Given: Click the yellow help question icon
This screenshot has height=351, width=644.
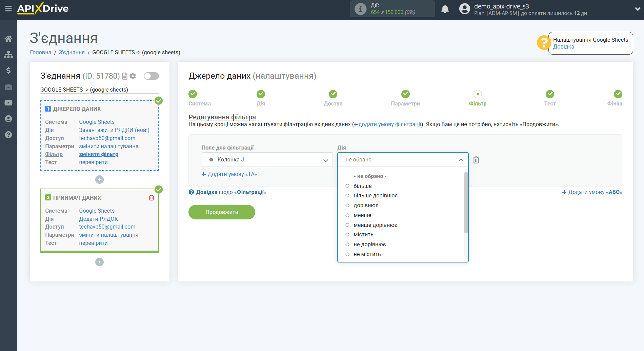Looking at the screenshot, I should coord(544,43).
